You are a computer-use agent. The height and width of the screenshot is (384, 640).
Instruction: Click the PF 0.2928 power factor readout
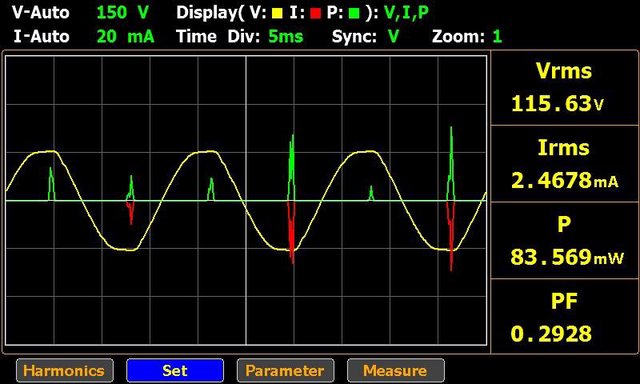pyautogui.click(x=564, y=316)
